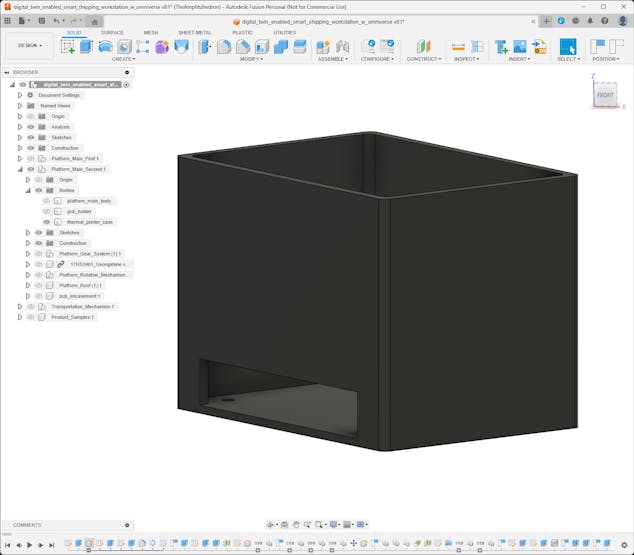
Task: Select the Press Pull tool
Action: pos(205,46)
